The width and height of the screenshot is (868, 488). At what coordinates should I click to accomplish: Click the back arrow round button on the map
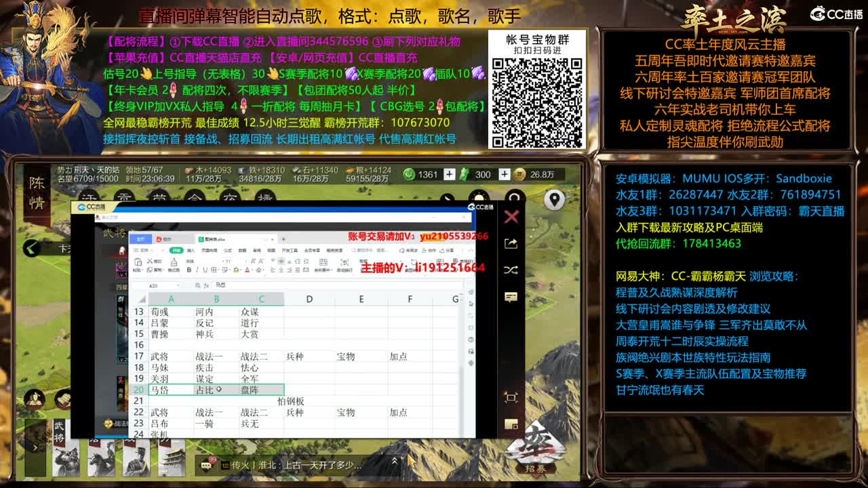pos(32,248)
